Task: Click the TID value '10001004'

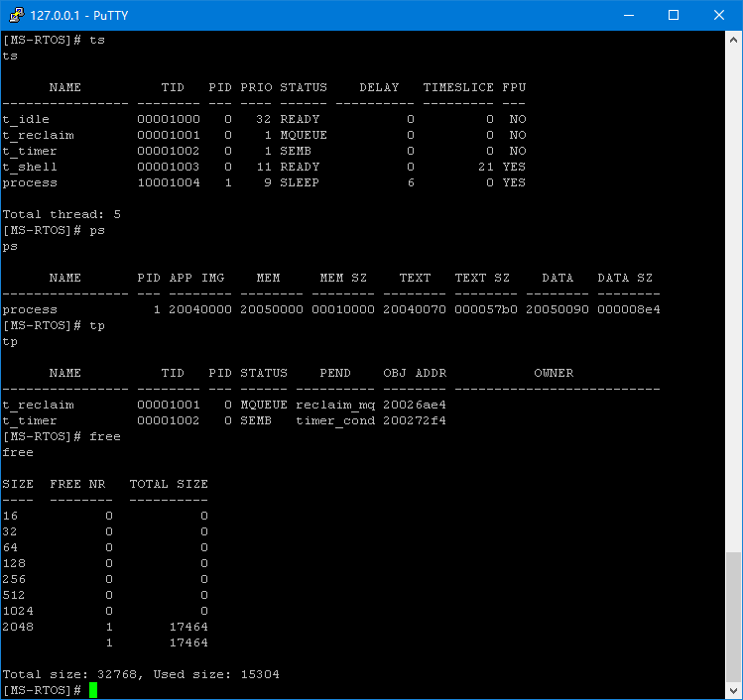Action: click(x=169, y=182)
